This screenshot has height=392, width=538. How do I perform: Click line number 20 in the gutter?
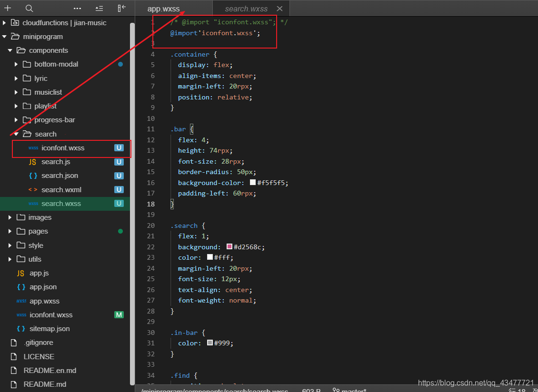click(x=150, y=225)
